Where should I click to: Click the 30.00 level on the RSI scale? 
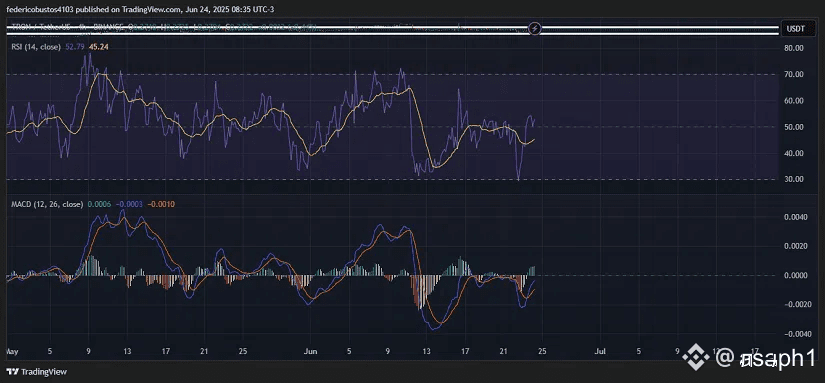(793, 179)
